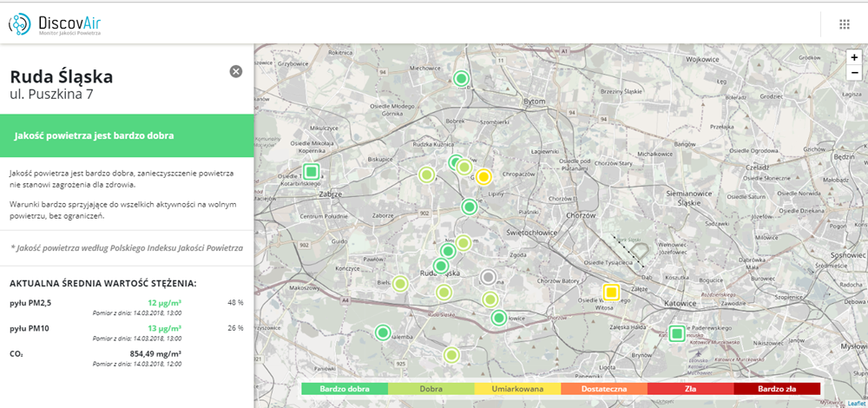Open the Leaflet attribution link
The height and width of the screenshot is (408, 868).
856,403
